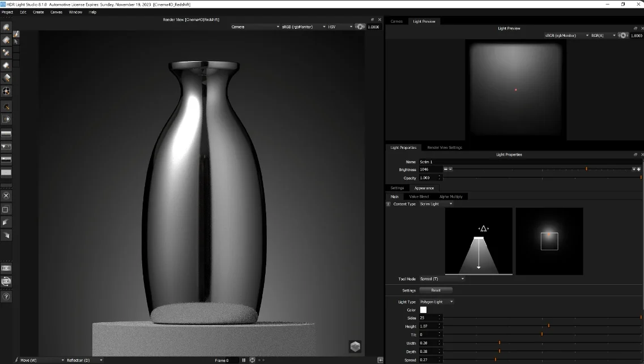The image size is (644, 364).
Task: Switch to the Value Blend tab
Action: [x=419, y=196]
